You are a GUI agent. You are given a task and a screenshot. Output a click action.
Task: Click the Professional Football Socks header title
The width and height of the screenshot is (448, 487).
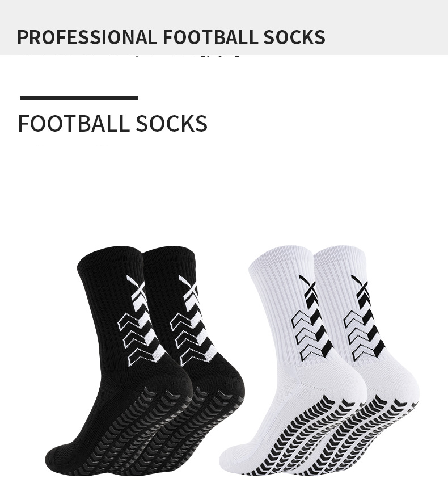click(x=171, y=37)
